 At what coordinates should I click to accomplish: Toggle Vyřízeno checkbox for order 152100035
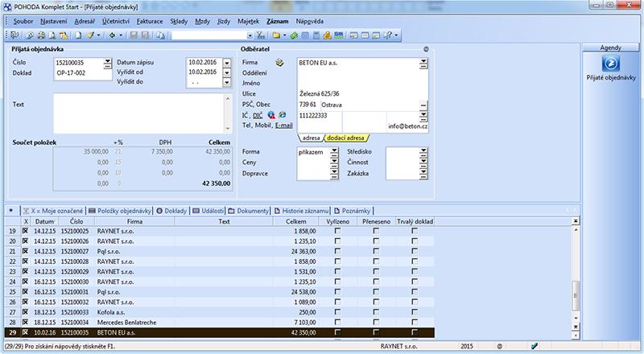coord(337,332)
